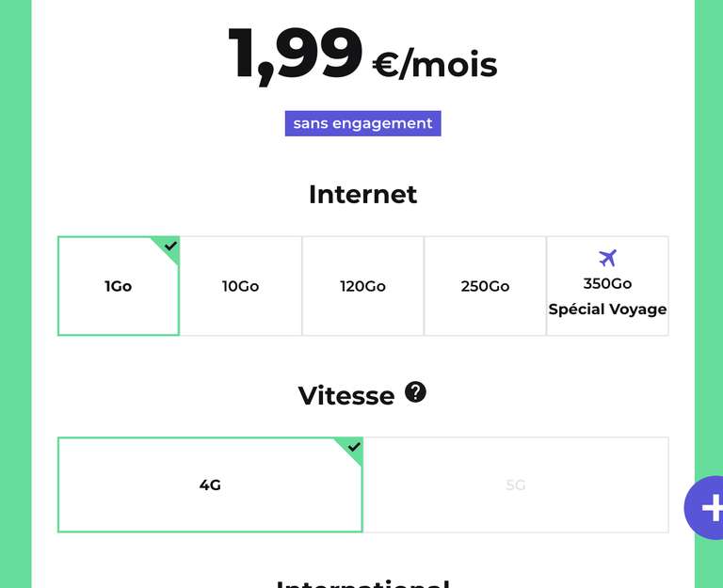Switch to the greyed-out 5G speed
Viewport: 723px width, 588px height.
click(516, 485)
